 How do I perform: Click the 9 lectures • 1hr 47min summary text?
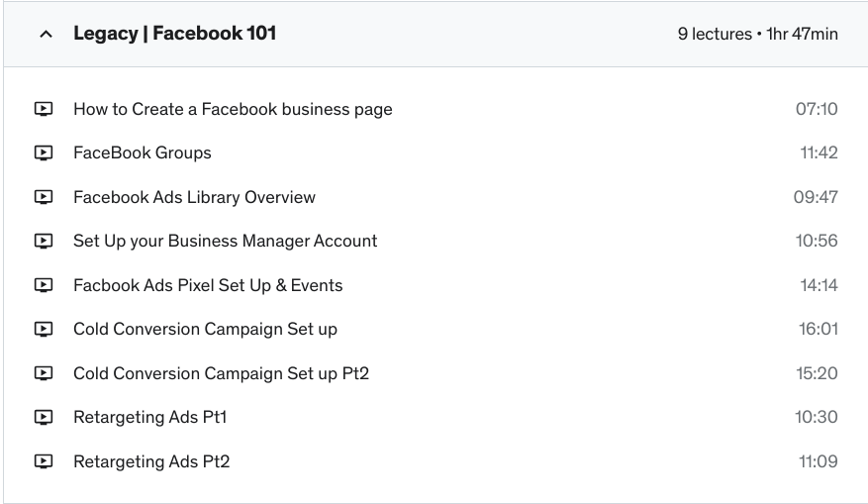[x=757, y=34]
